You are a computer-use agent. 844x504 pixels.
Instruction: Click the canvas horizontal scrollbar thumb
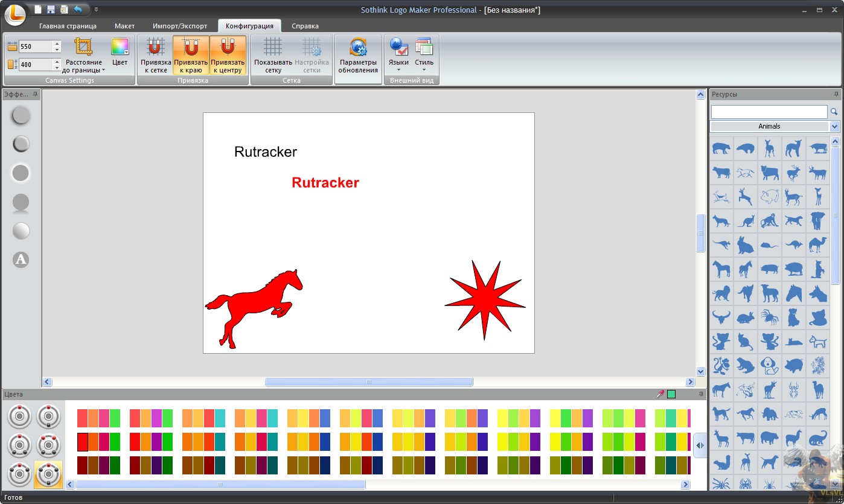369,382
